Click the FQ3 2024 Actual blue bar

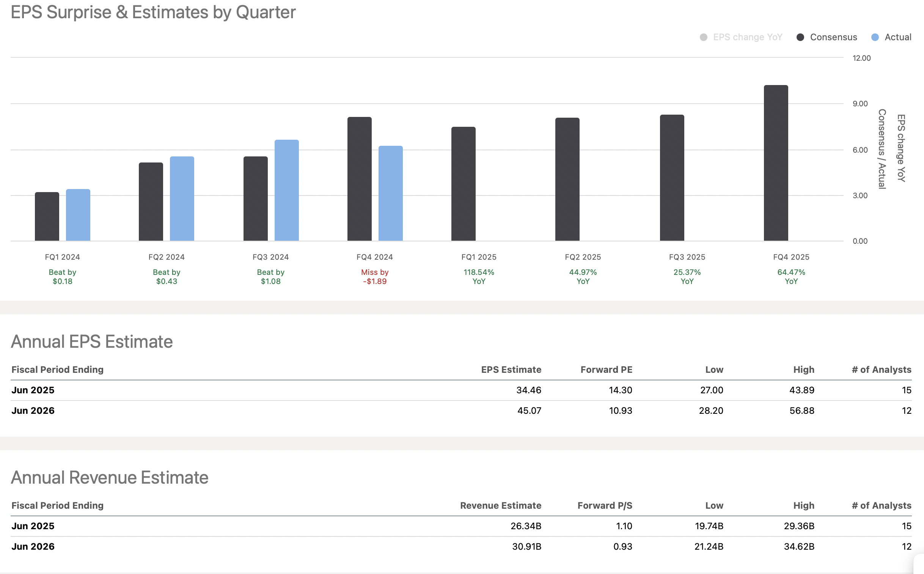tap(287, 190)
